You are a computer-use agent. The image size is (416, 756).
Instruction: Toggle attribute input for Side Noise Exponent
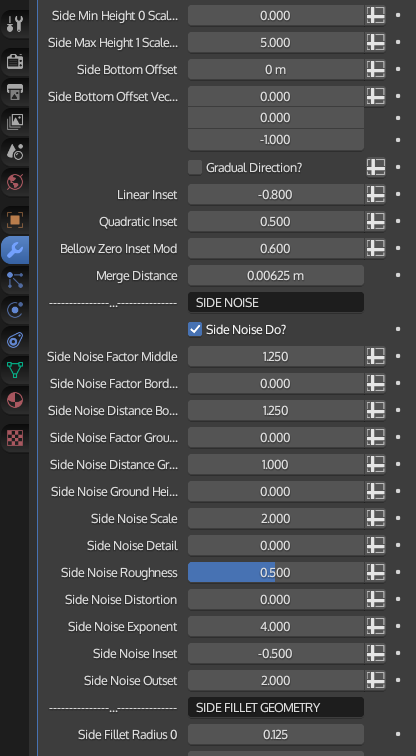pos(375,627)
